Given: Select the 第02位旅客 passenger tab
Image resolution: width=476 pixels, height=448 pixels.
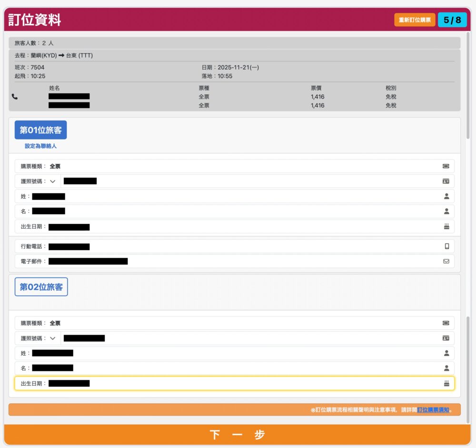Looking at the screenshot, I should [41, 287].
